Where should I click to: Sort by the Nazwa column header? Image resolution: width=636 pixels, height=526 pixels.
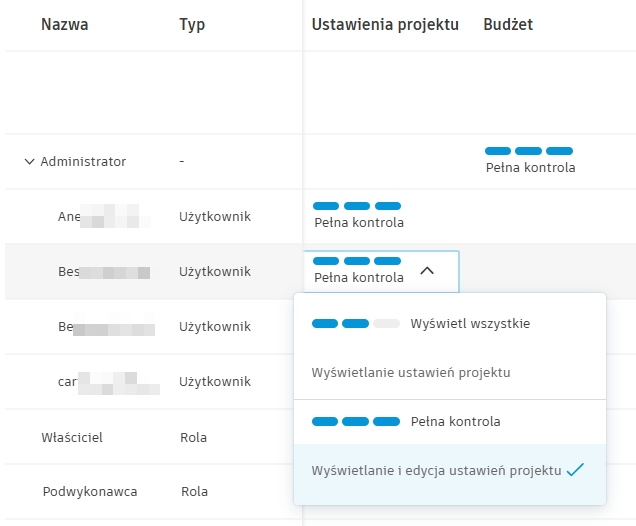(x=64, y=24)
